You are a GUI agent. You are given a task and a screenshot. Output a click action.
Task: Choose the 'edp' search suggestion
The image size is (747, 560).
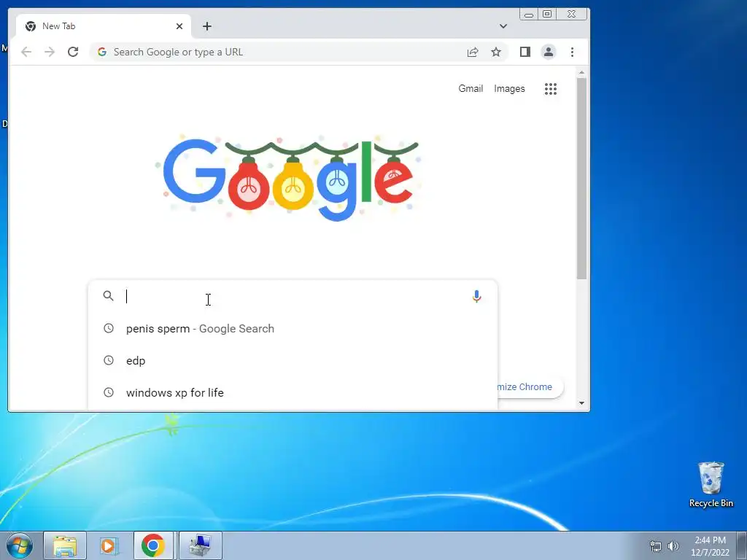pyautogui.click(x=293, y=360)
